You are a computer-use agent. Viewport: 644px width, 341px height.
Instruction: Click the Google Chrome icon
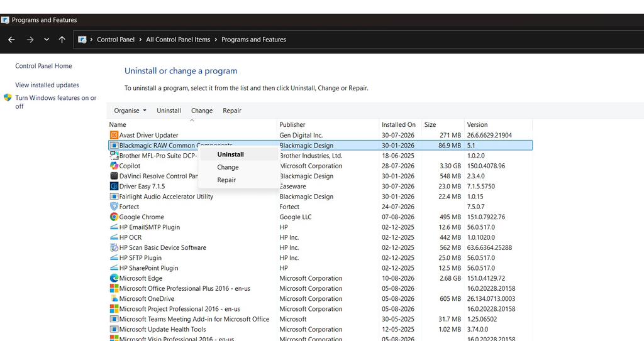coord(114,217)
